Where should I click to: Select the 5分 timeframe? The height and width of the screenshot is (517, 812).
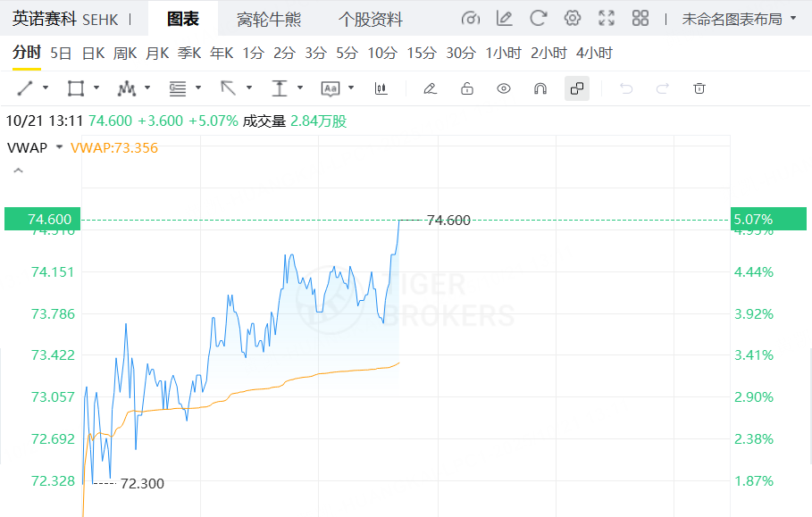347,53
